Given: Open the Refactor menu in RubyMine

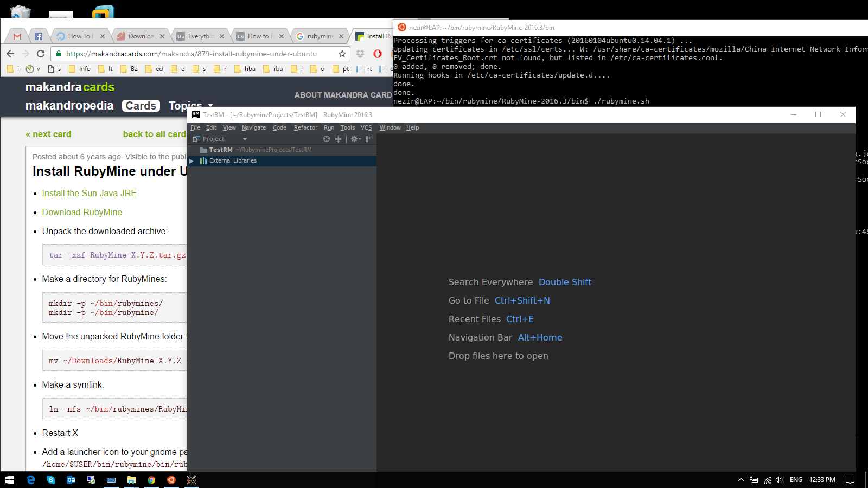Looking at the screenshot, I should click(x=305, y=128).
